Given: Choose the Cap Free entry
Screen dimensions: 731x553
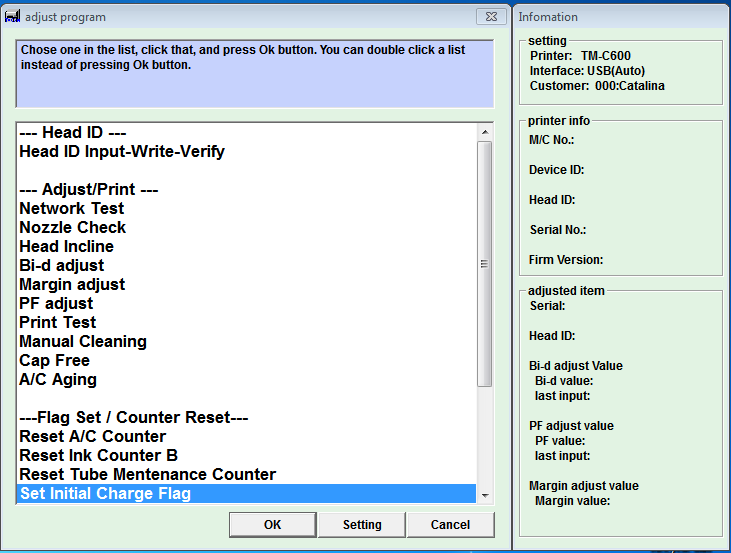Looking at the screenshot, I should tap(55, 361).
